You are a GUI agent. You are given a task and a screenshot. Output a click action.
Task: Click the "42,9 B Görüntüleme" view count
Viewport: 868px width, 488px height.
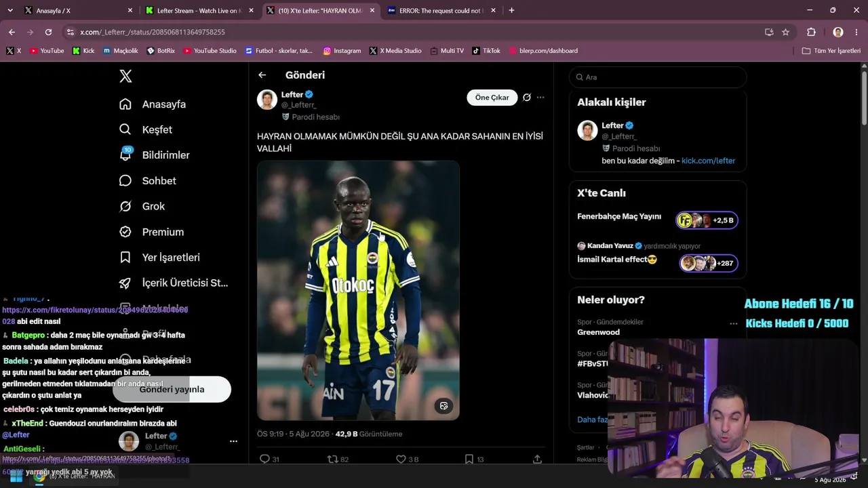click(369, 434)
